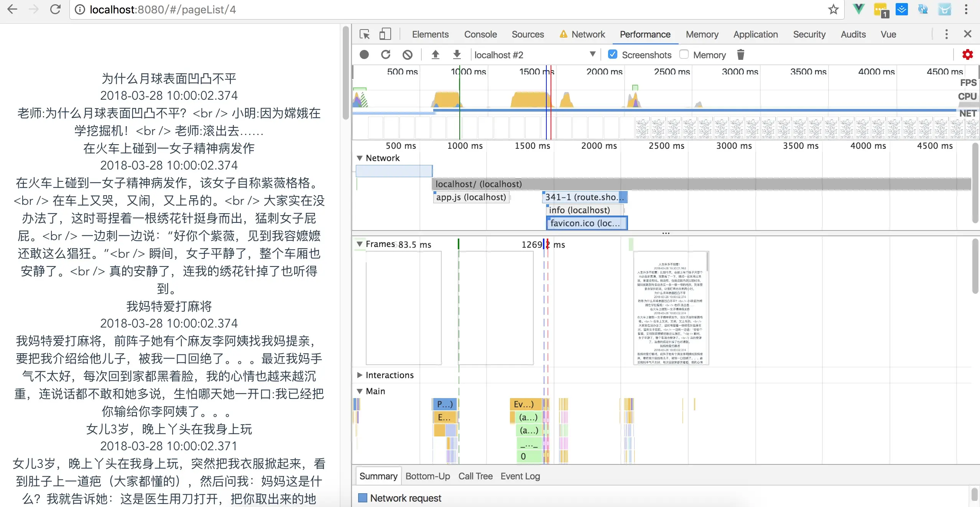Uncheck the Screenshots checkbox
The width and height of the screenshot is (980, 507).
(613, 54)
